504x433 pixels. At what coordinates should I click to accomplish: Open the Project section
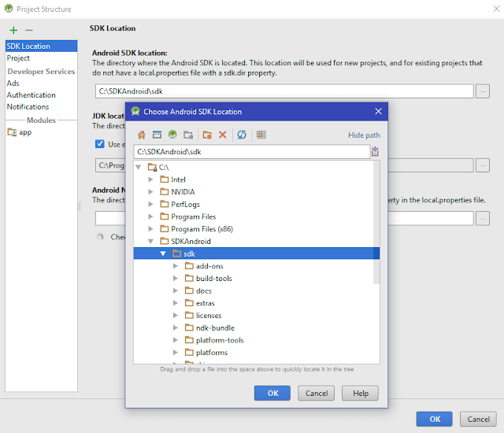click(18, 58)
